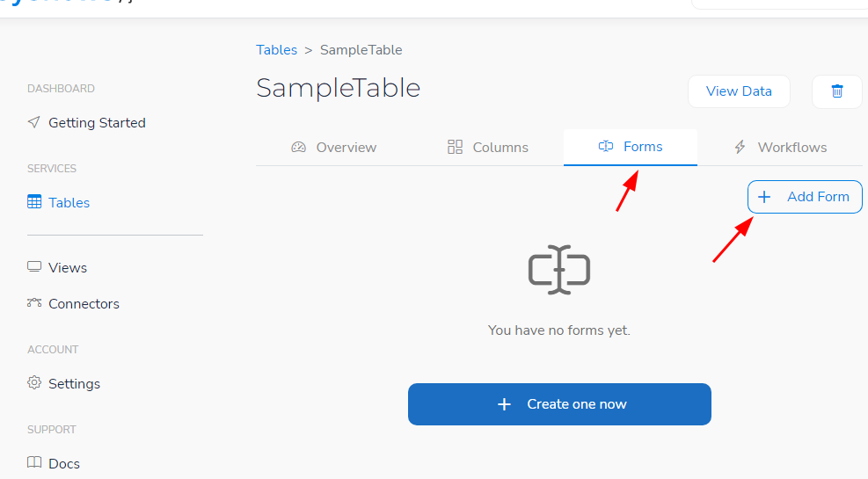The height and width of the screenshot is (479, 868).
Task: Click the Create one now button
Action: (x=559, y=404)
